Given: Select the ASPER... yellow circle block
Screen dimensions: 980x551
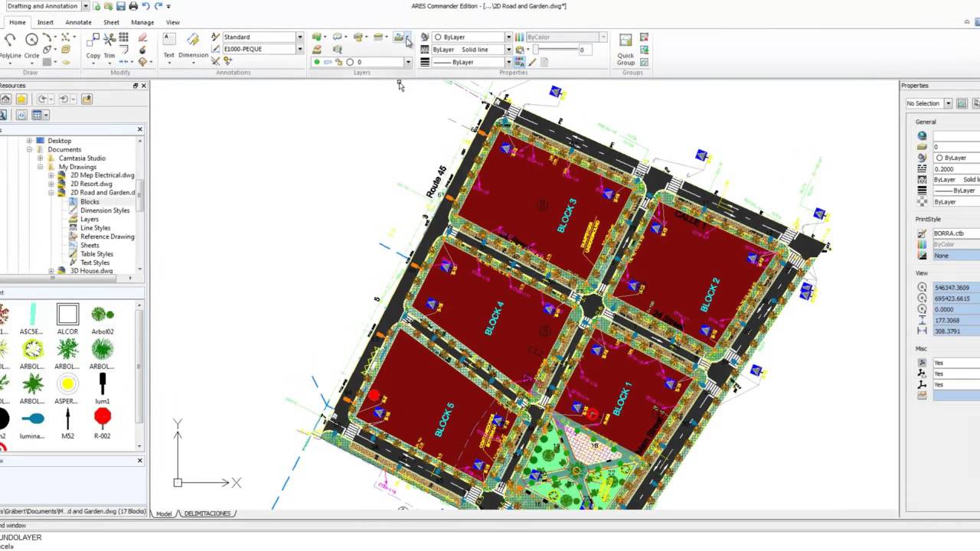Looking at the screenshot, I should pyautogui.click(x=67, y=389).
